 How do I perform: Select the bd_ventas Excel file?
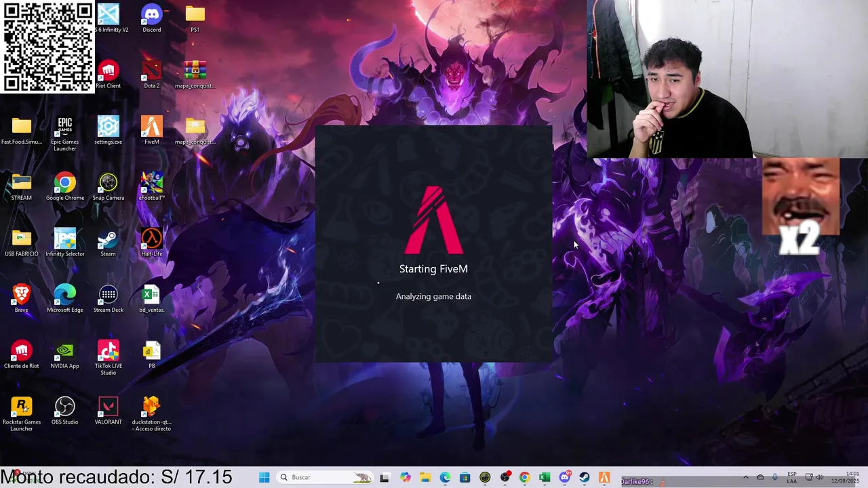pos(151,298)
